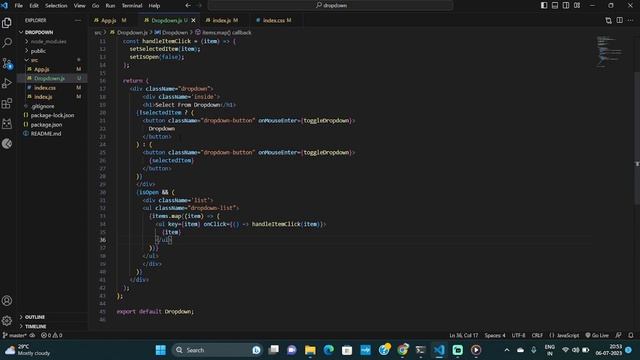
Task: Open Microsoft Edge from the taskbar
Action: point(329,350)
